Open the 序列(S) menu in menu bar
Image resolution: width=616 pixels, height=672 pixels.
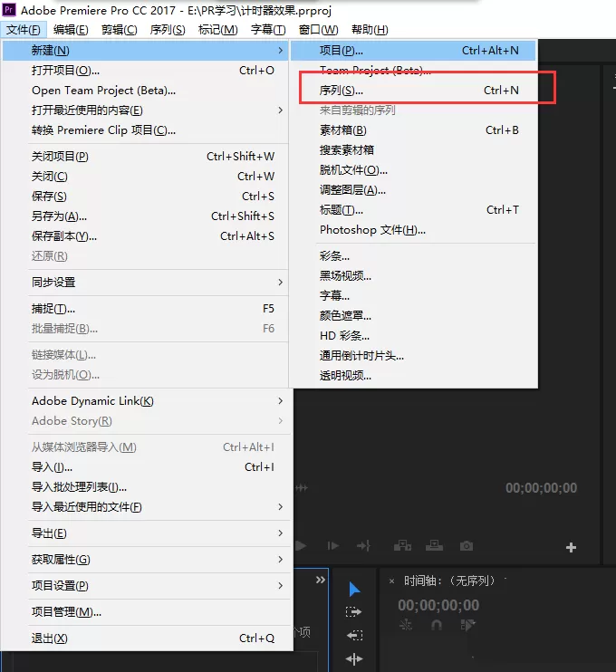(x=168, y=30)
